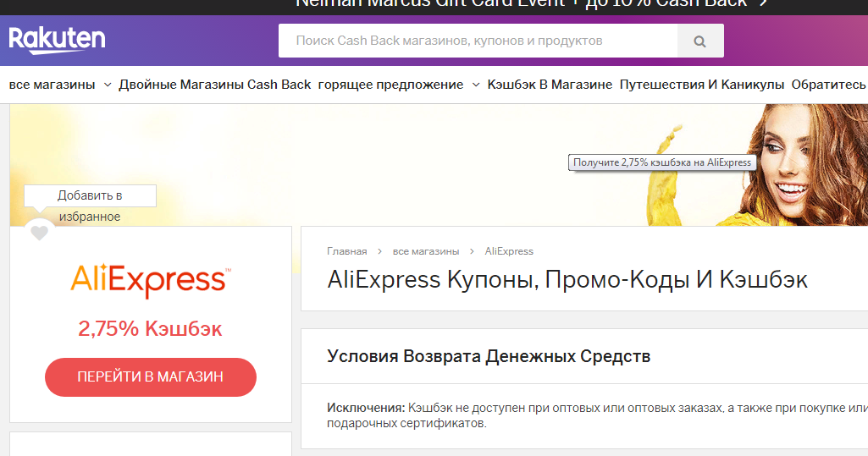This screenshot has height=456, width=868.
Task: Click the 'AliExpress Купоны, Промо-Коды И Кэшбэк' title
Action: click(x=567, y=280)
